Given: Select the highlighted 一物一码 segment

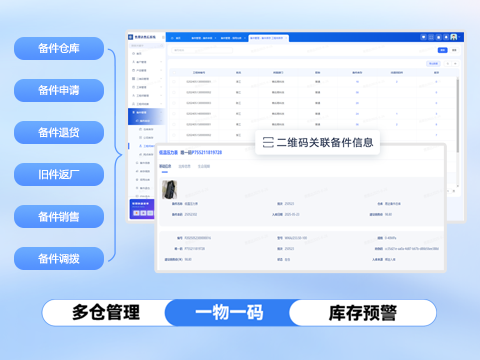Looking at the screenshot, I should click(229, 313).
